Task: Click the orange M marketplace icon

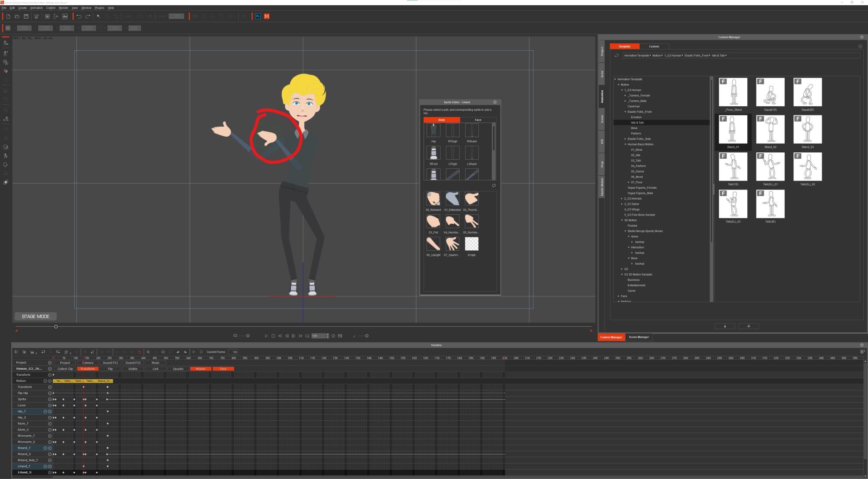Action: point(266,16)
